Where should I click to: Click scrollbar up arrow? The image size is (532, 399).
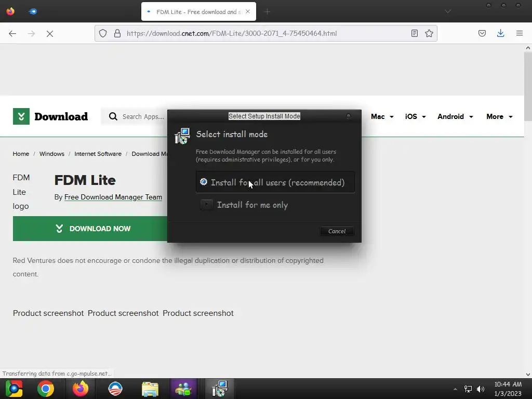(528, 48)
